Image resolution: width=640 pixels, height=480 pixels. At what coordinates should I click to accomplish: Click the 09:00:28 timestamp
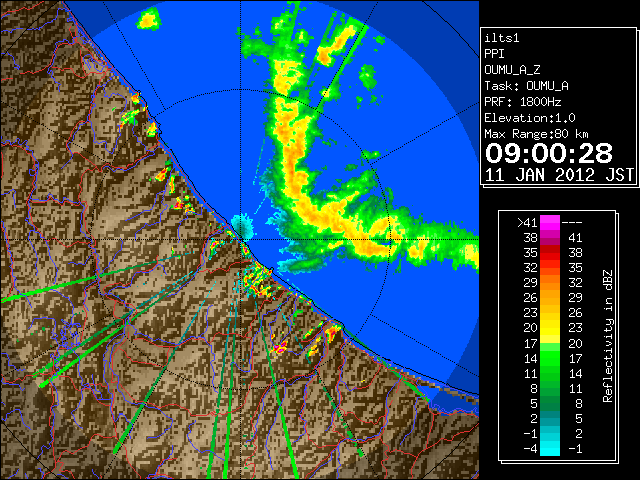click(549, 153)
